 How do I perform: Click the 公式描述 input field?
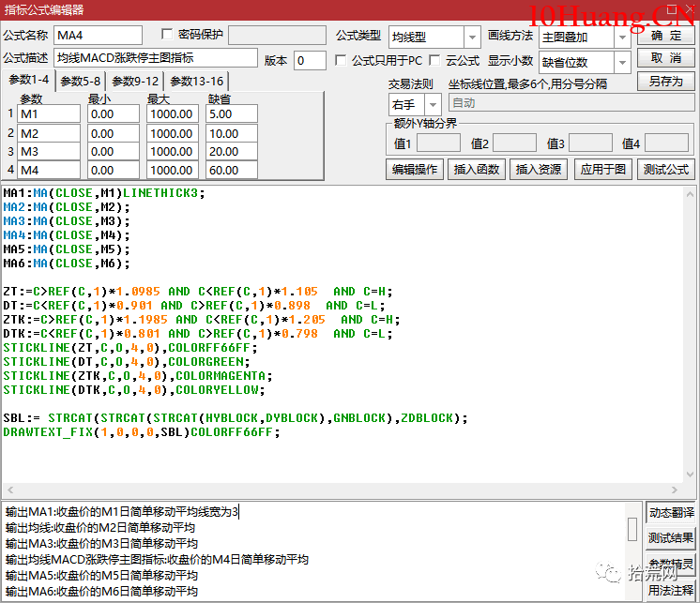click(156, 58)
